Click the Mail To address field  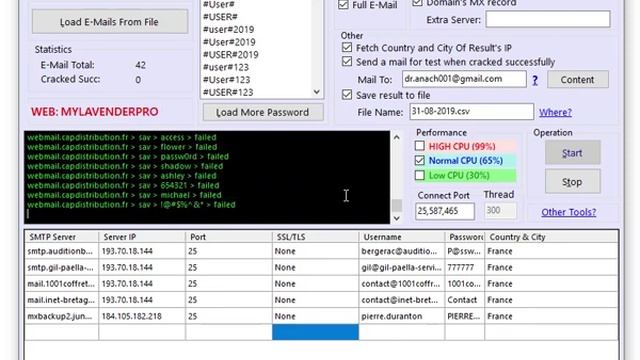click(x=464, y=79)
